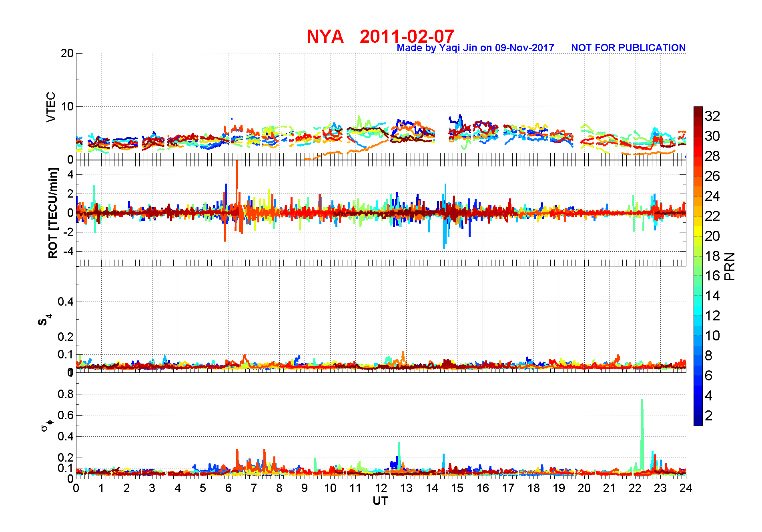762x532 pixels.
Task: Click colorbar tick label '28'
Action: point(712,156)
